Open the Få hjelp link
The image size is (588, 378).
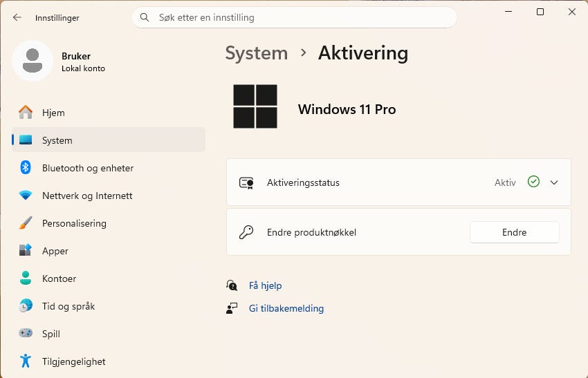tap(265, 285)
